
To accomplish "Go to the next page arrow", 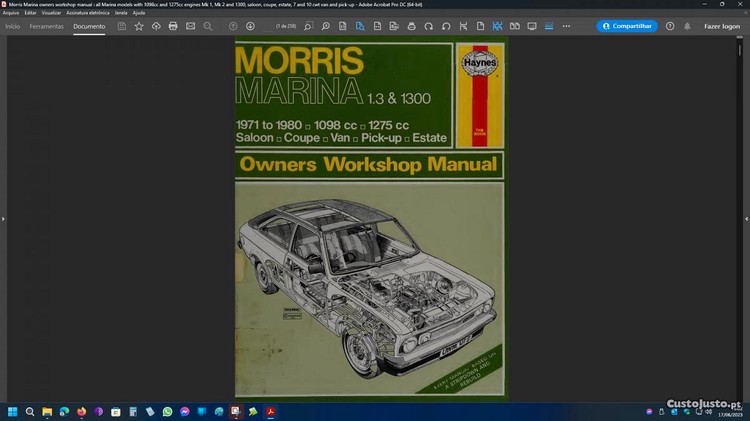I will tap(250, 26).
